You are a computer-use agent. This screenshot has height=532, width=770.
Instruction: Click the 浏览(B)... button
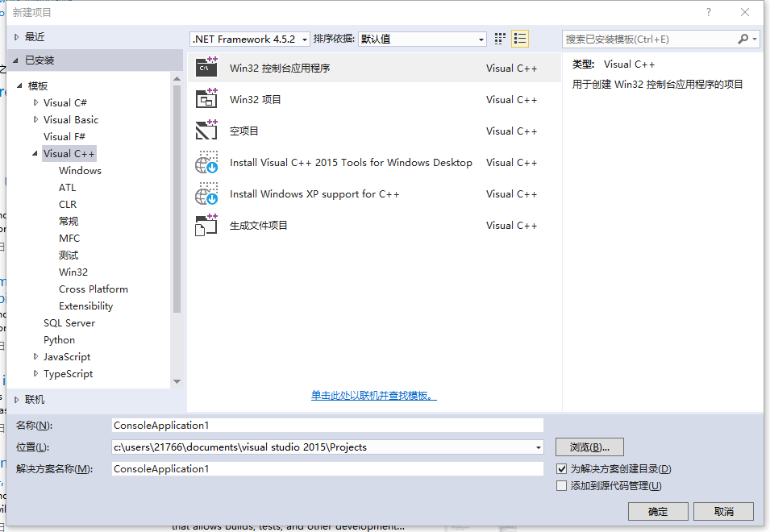[589, 447]
